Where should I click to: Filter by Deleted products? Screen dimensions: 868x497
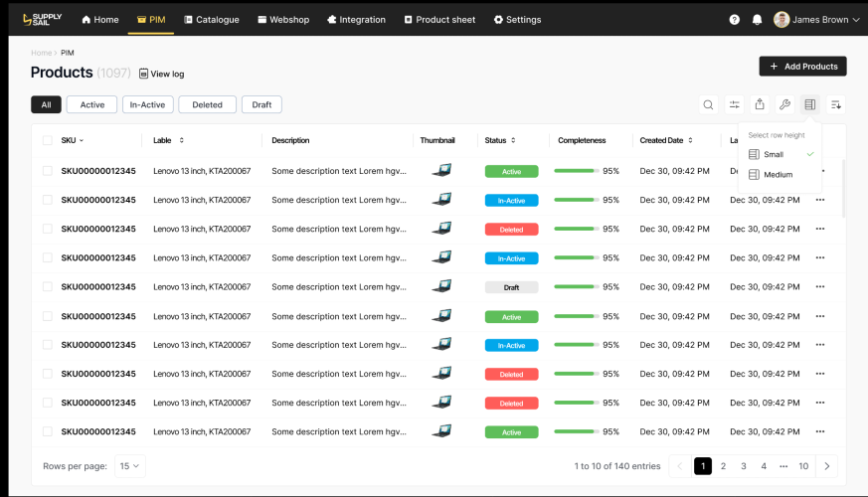click(x=207, y=104)
